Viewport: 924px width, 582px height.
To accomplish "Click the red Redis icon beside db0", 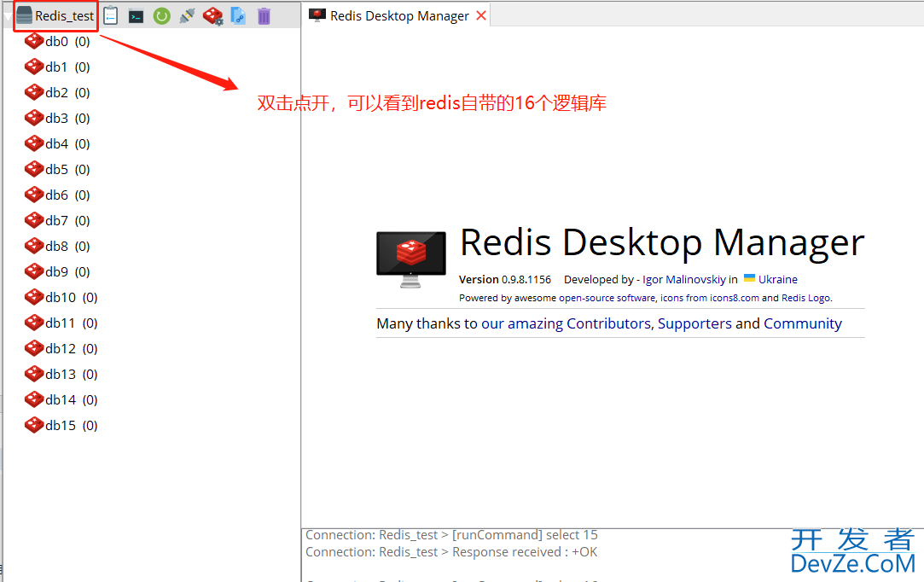I will click(34, 41).
